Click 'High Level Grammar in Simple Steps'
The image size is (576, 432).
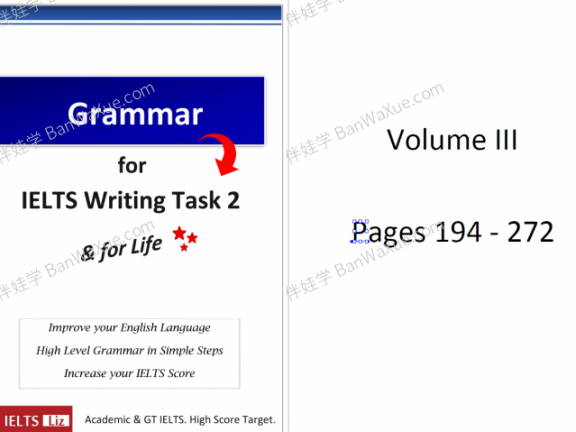(129, 350)
